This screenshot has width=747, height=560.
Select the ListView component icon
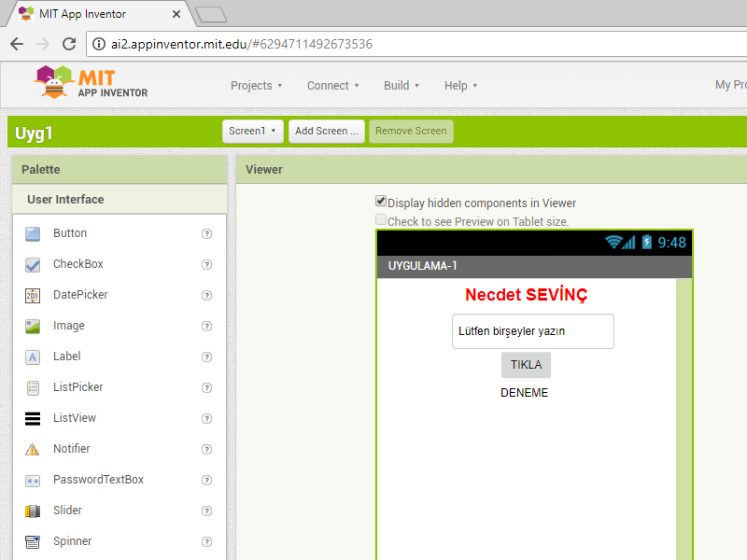pyautogui.click(x=33, y=418)
